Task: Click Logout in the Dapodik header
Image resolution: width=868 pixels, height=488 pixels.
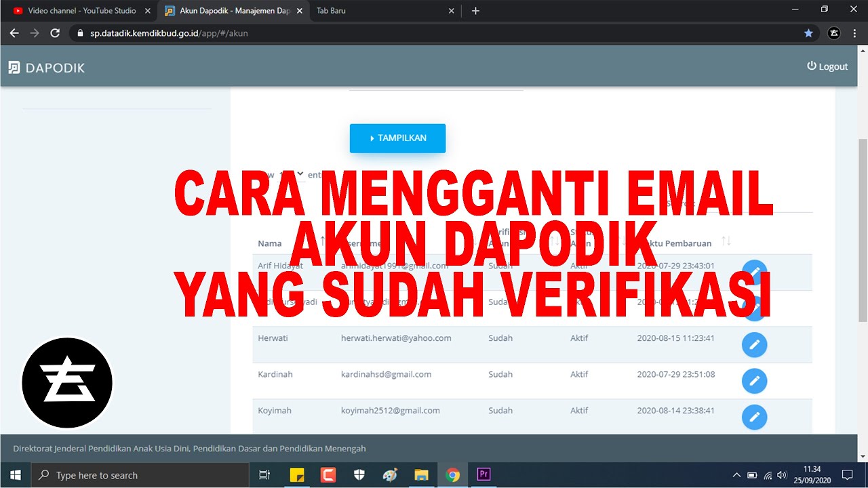Action: click(827, 66)
